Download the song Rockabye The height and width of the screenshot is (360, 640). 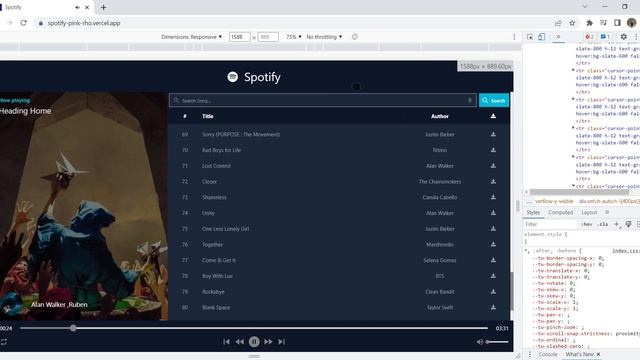(493, 291)
